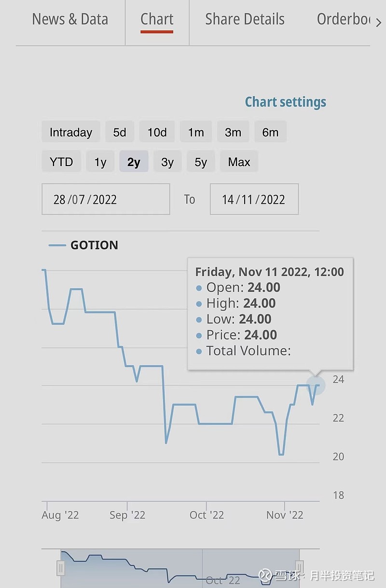Set chart range to 6m

(x=270, y=132)
